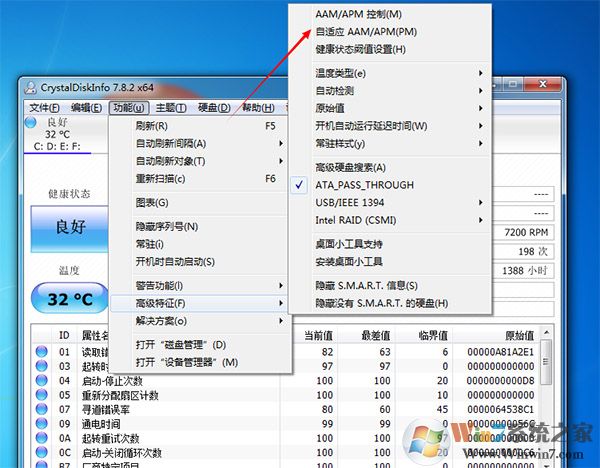Image resolution: width=600 pixels, height=468 pixels.
Task: Open 健康状态阈值设置(H) entry
Action: pos(390,49)
